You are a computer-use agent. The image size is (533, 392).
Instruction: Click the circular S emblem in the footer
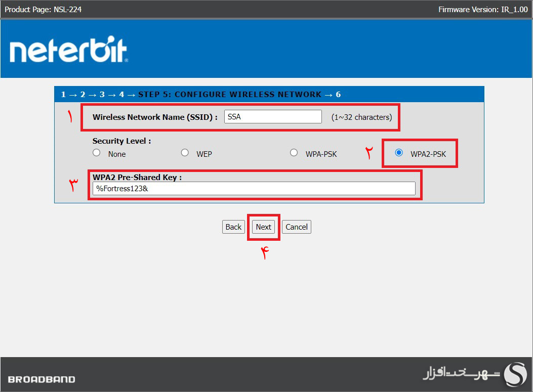coord(515,374)
